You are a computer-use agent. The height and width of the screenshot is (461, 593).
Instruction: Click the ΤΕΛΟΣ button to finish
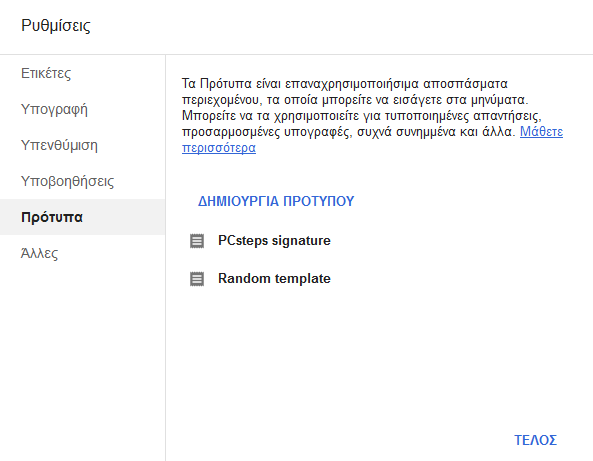535,440
